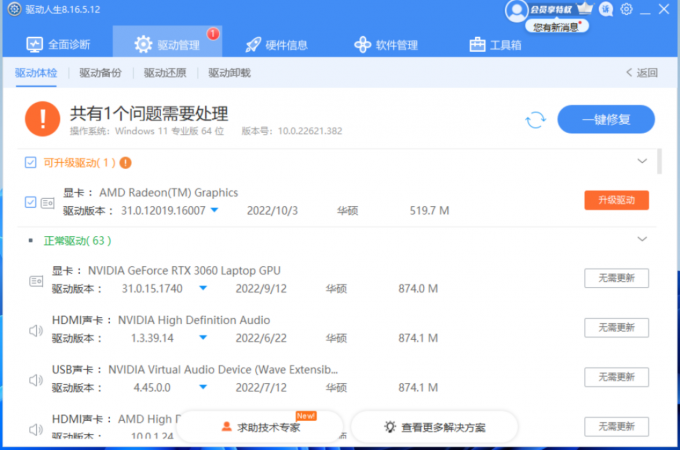Open version dropdown for 31.0.15.1740

coord(203,288)
